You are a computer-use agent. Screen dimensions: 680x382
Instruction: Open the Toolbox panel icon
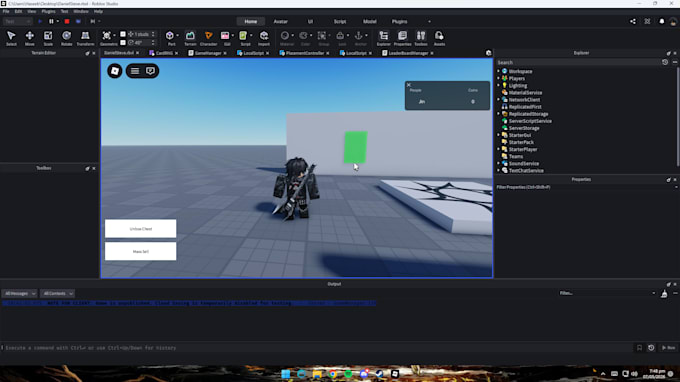click(x=421, y=38)
